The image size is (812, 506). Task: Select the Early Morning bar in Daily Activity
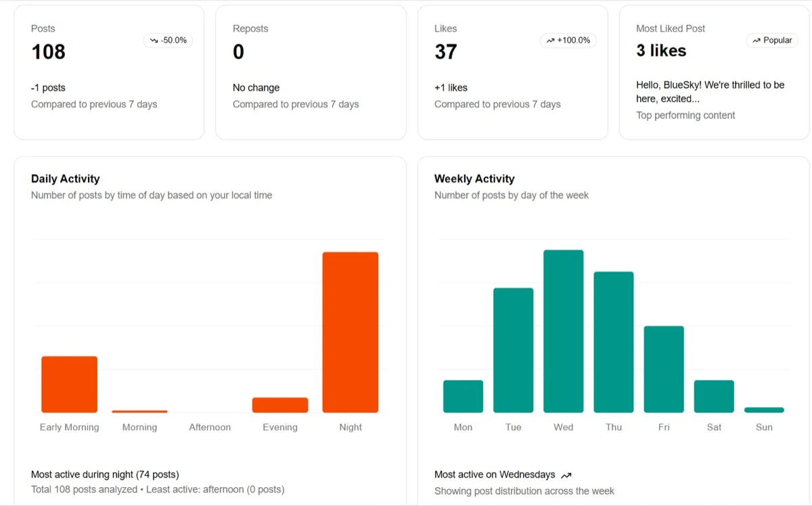coord(70,384)
